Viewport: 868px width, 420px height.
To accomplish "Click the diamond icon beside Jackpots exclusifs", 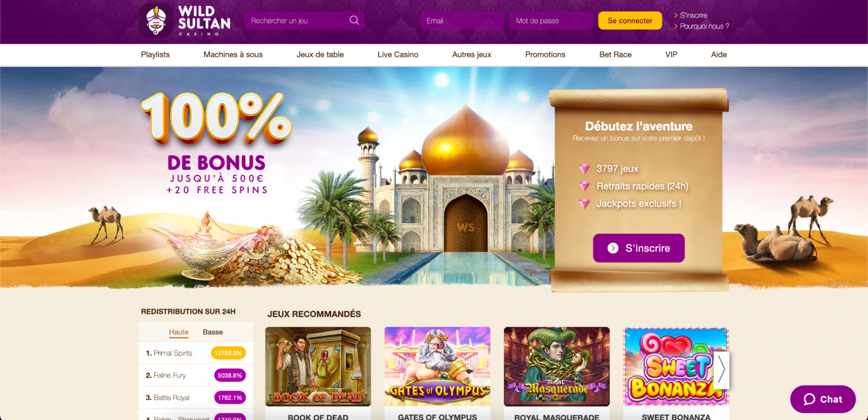I will (x=585, y=204).
